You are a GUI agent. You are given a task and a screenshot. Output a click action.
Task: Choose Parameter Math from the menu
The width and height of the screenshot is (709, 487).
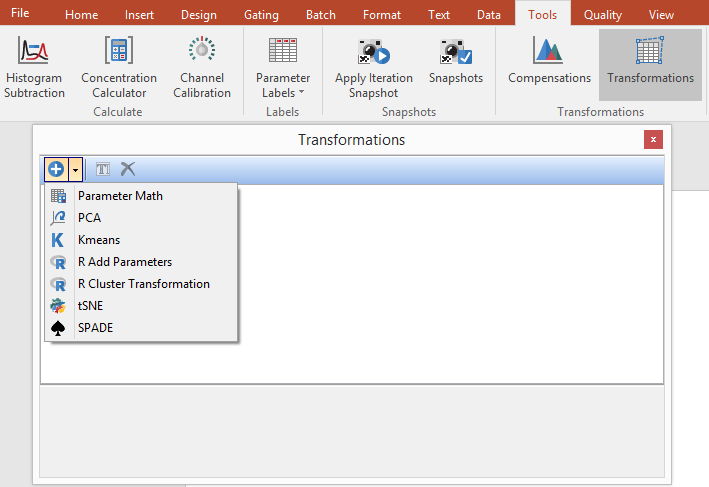(x=120, y=196)
